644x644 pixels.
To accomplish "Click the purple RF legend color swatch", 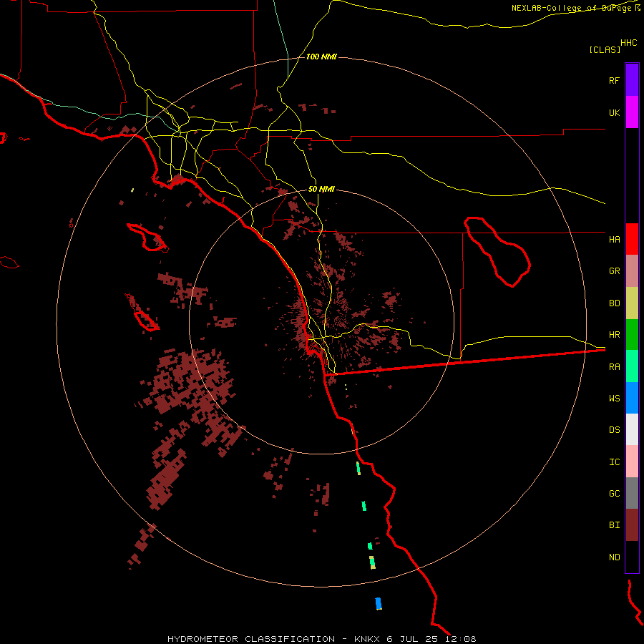I will pos(632,80).
